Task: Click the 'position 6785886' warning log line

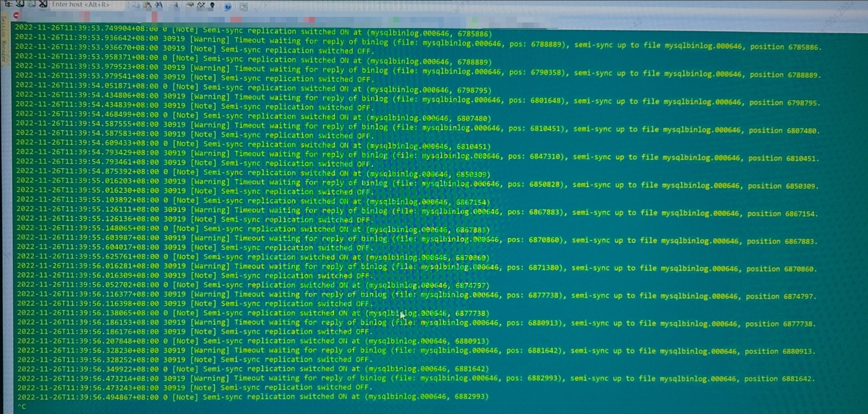Action: [x=418, y=43]
